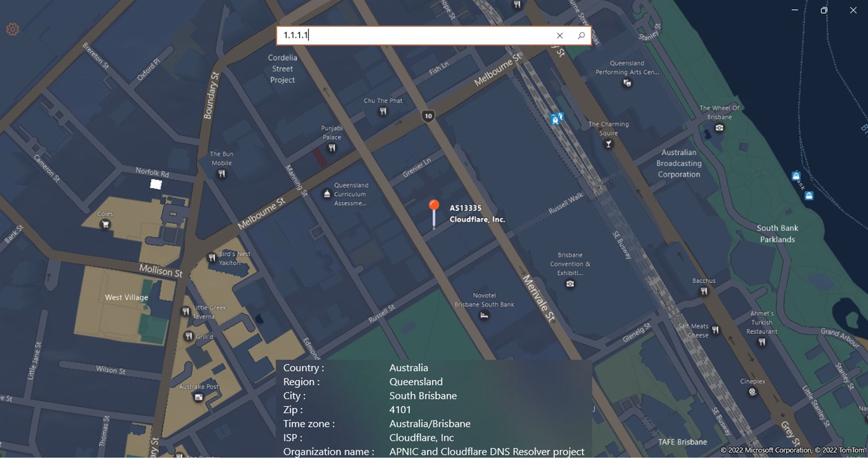Select The Bun Mobile food icon

pos(221,174)
